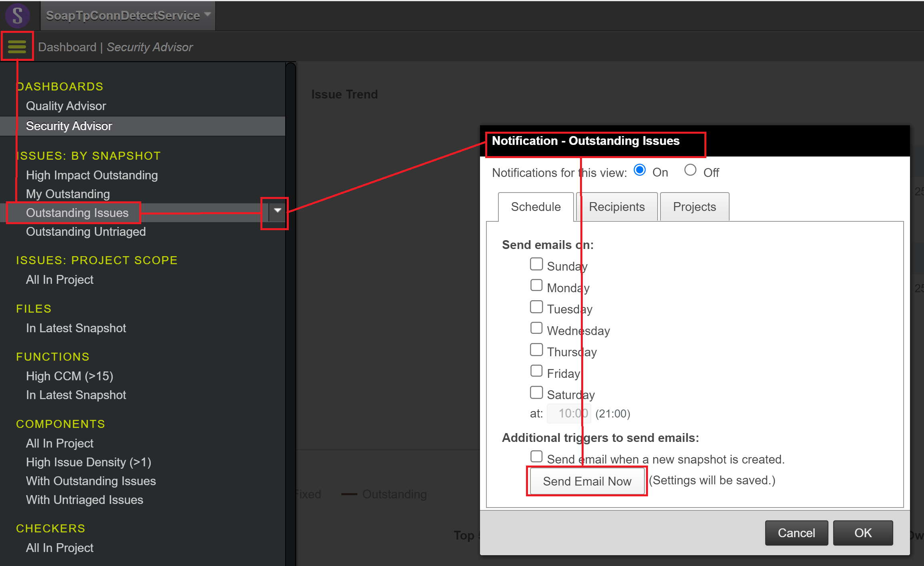
Task: Open the High CCM (>15) functions view
Action: (x=70, y=376)
